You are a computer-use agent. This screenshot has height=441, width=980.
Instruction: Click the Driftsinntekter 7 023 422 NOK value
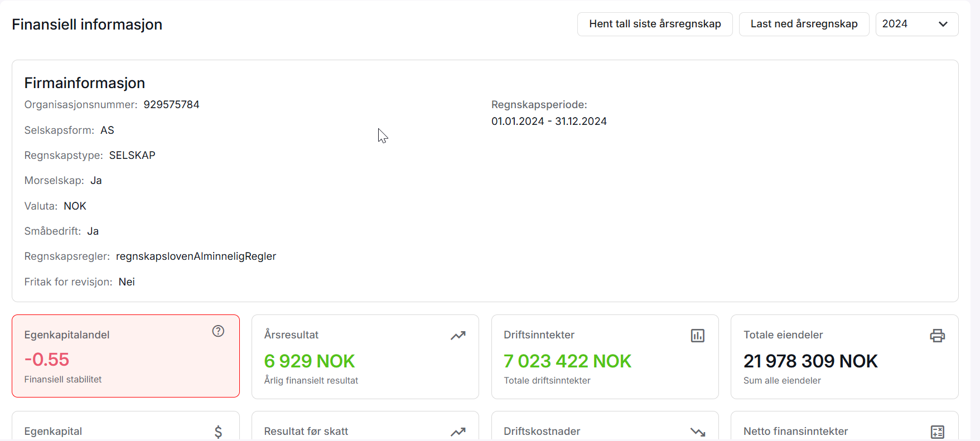tap(567, 361)
